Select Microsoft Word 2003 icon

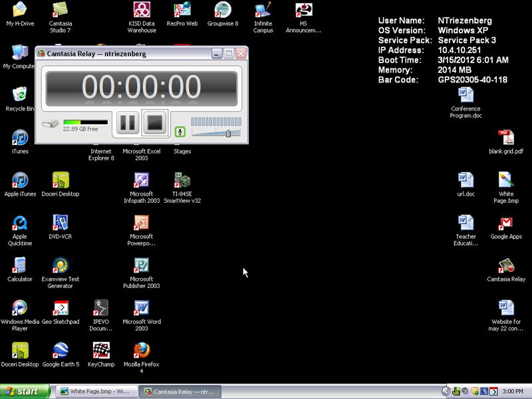tap(142, 315)
